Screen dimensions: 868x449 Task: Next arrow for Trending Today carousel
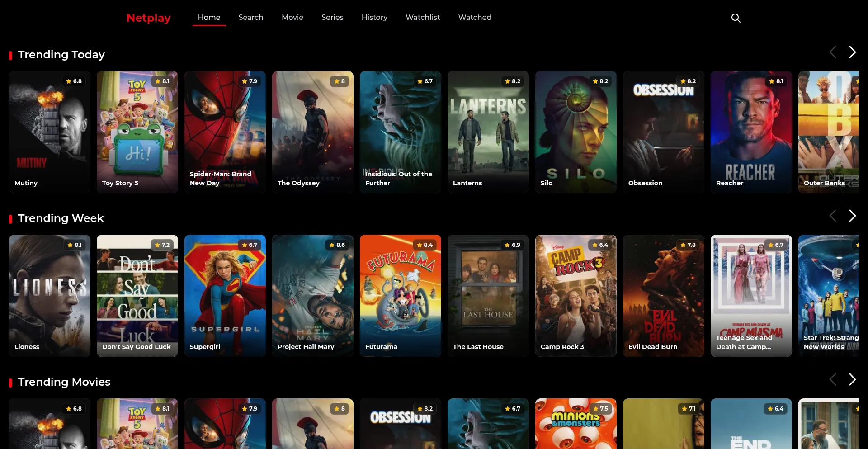852,52
